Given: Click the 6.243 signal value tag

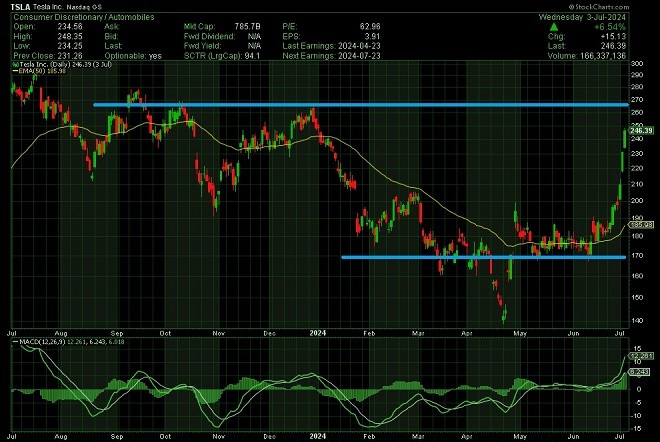Looking at the screenshot, I should point(640,372).
